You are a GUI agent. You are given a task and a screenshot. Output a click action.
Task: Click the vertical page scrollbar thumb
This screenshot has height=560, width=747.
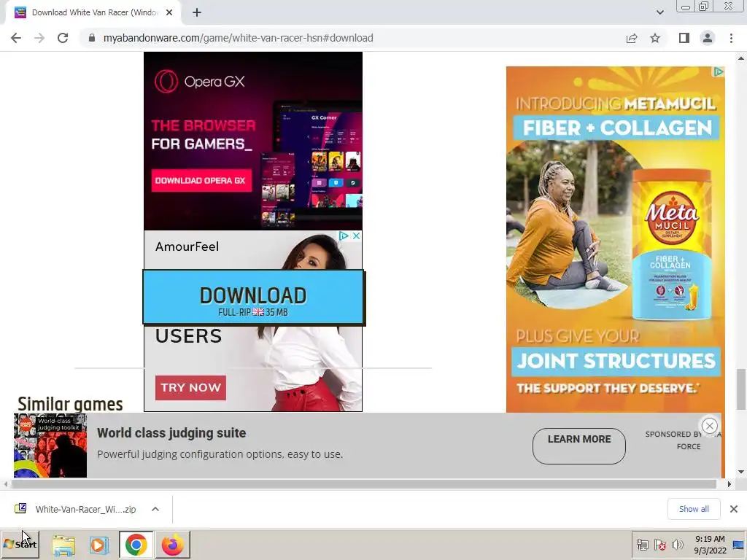coord(741,389)
